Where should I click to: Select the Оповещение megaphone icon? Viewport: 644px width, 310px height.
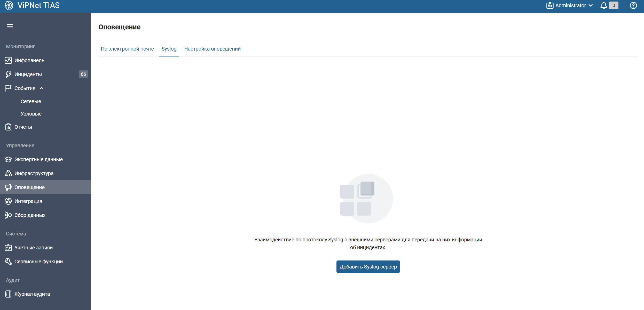point(9,187)
